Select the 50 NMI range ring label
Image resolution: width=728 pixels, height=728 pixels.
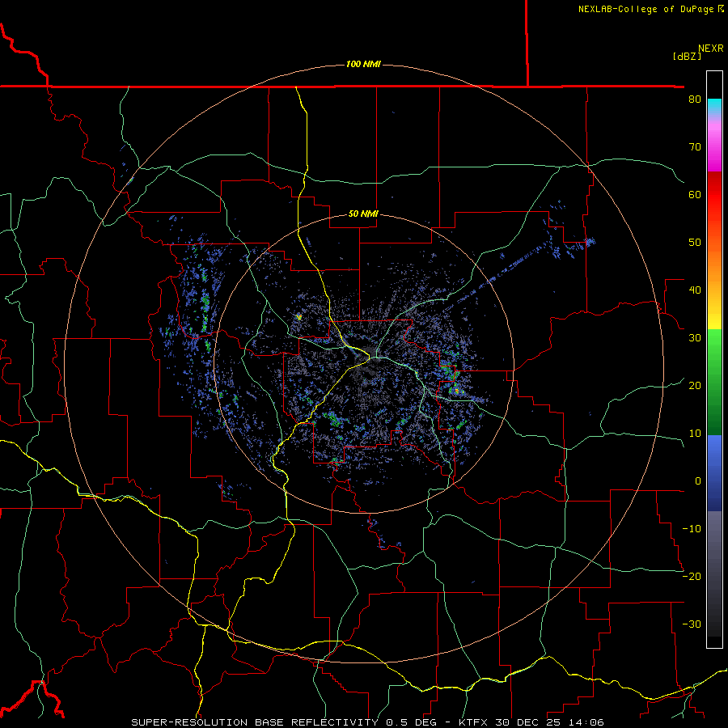[x=363, y=214]
